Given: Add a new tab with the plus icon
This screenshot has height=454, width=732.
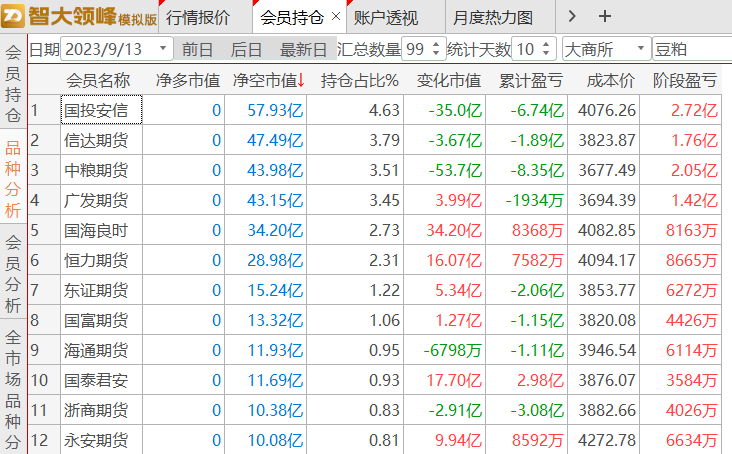Looking at the screenshot, I should pyautogui.click(x=605, y=17).
